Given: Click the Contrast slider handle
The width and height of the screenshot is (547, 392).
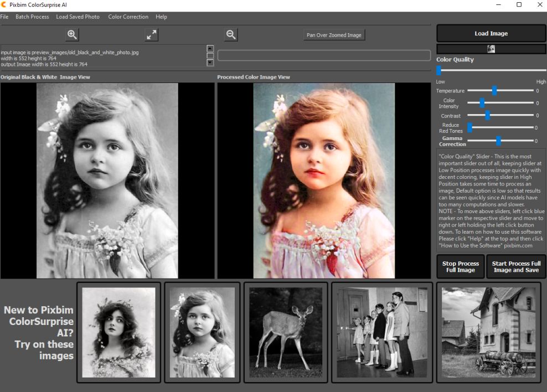Looking at the screenshot, I should click(487, 115).
